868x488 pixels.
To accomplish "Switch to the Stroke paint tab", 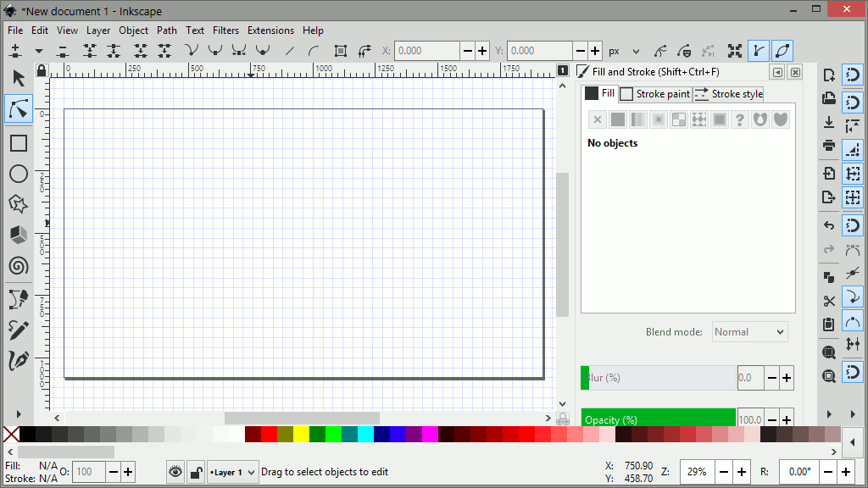I will (655, 94).
